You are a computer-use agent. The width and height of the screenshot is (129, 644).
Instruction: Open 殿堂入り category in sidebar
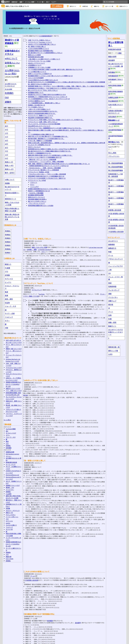pos(8,264)
